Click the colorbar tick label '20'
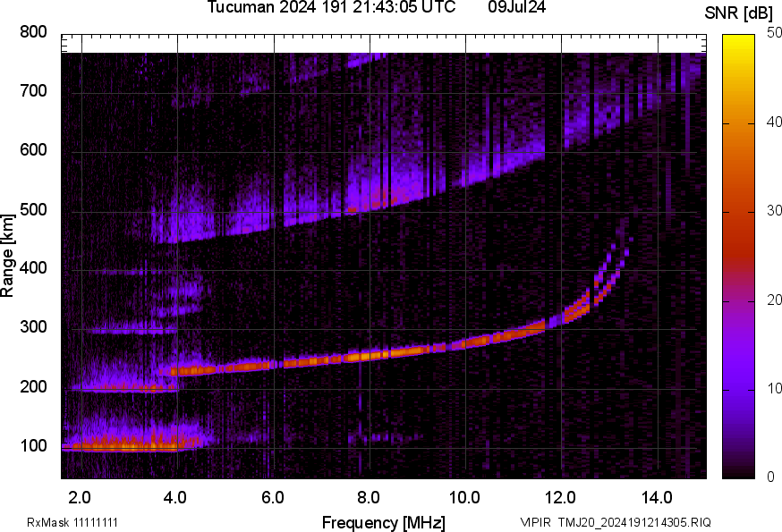The height and width of the screenshot is (532, 782). click(x=774, y=300)
